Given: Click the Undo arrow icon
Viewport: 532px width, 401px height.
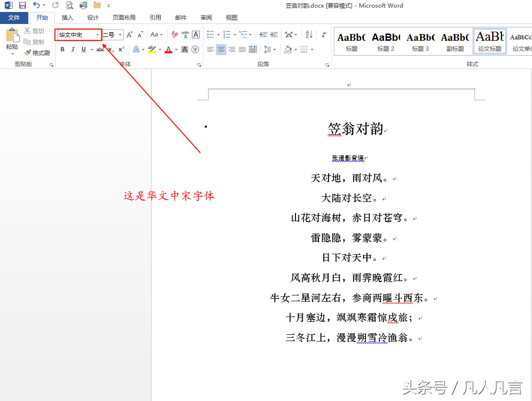Looking at the screenshot, I should tap(36, 6).
